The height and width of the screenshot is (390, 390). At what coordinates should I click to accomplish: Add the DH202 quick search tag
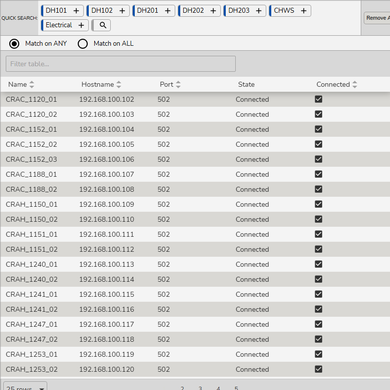213,11
